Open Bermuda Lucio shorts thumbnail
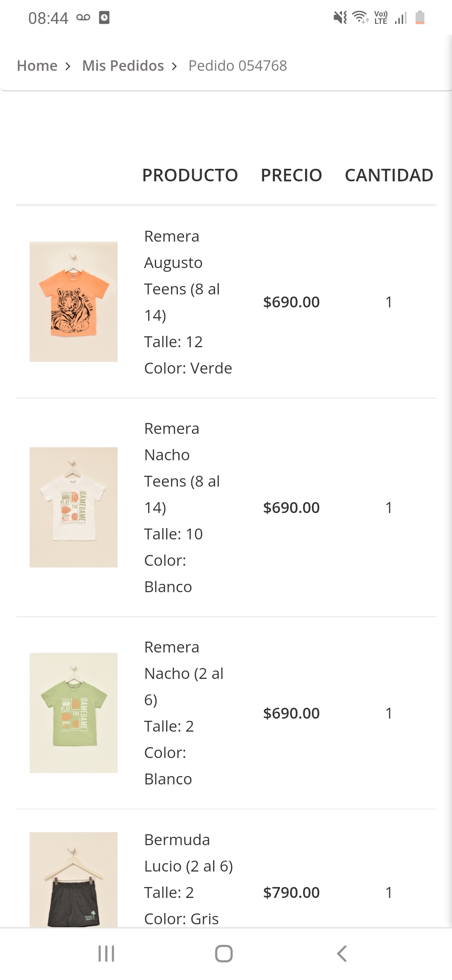 pyautogui.click(x=74, y=879)
